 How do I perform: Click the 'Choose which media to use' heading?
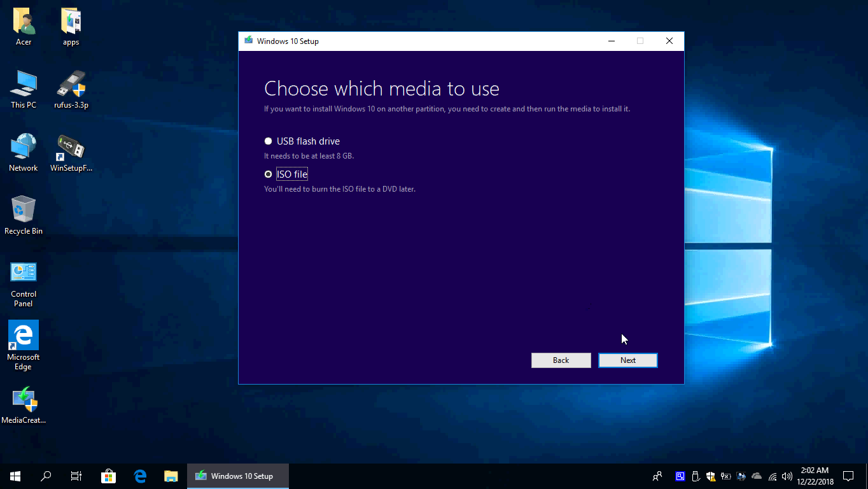point(382,89)
